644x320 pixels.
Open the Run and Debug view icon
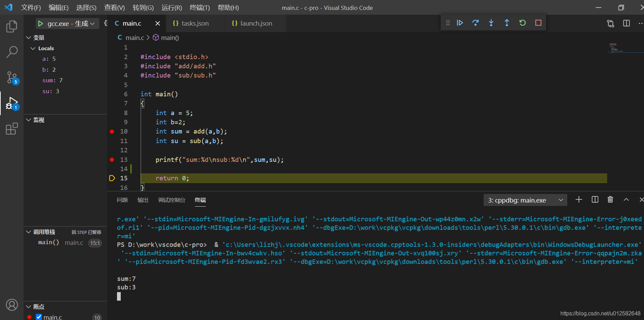point(12,103)
